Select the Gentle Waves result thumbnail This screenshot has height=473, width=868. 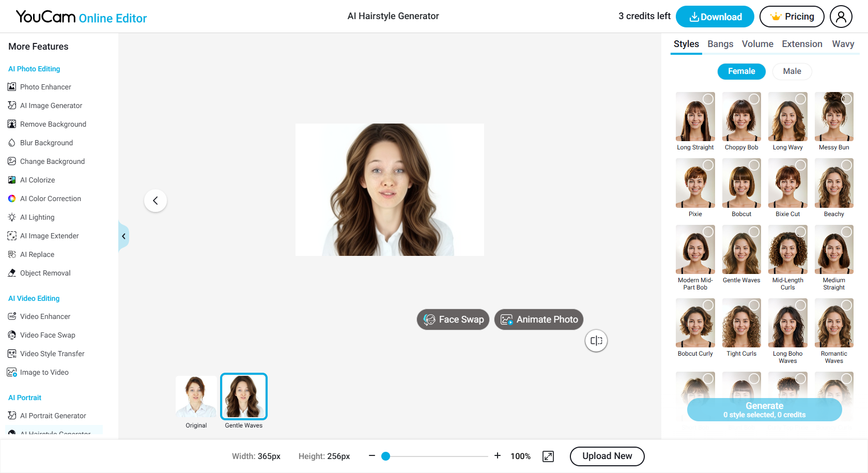pos(244,396)
